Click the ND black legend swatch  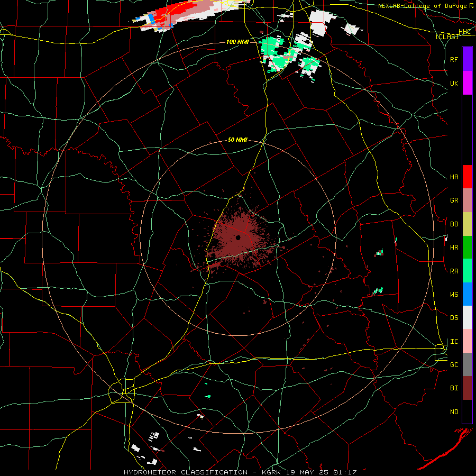467,411
